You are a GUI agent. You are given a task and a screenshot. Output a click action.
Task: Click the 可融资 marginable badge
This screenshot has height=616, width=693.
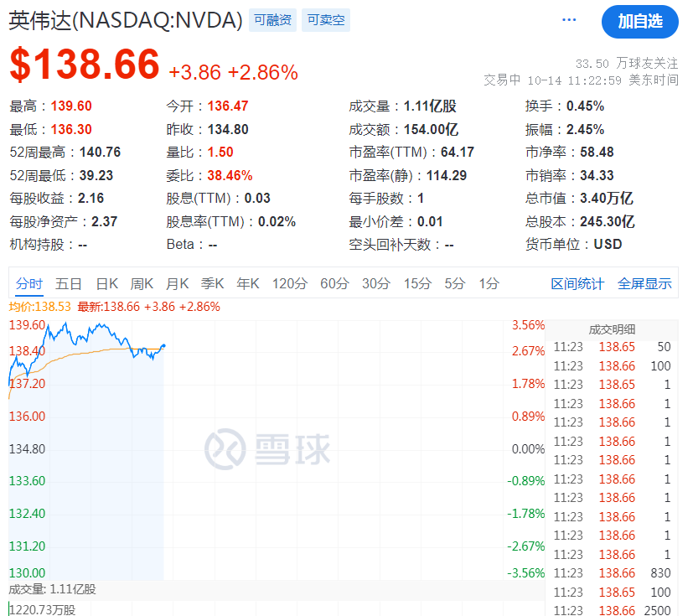point(272,19)
